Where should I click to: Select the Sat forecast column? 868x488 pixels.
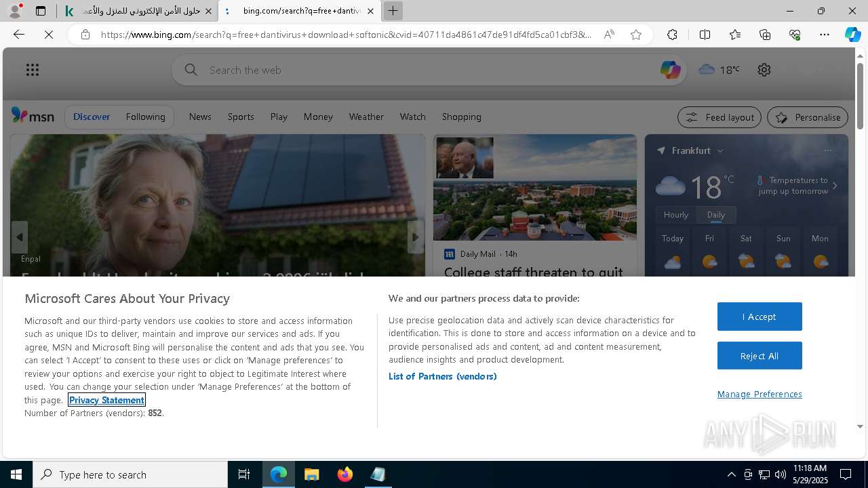tap(746, 252)
